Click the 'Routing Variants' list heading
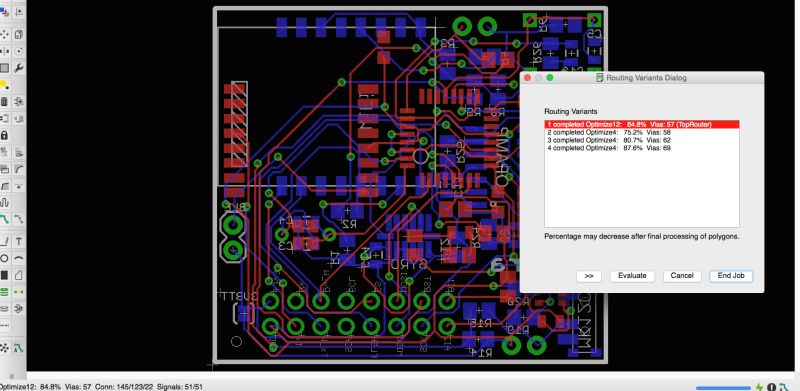 pyautogui.click(x=570, y=111)
